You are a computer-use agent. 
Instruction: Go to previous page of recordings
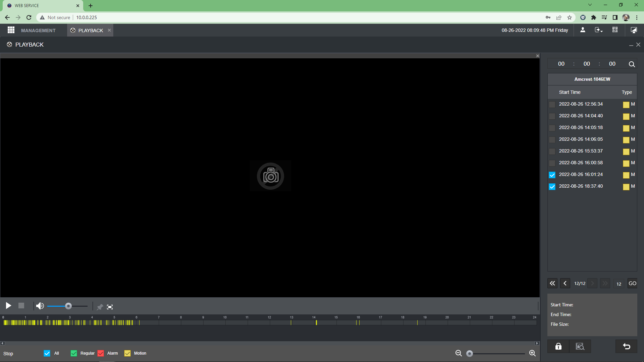point(565,284)
